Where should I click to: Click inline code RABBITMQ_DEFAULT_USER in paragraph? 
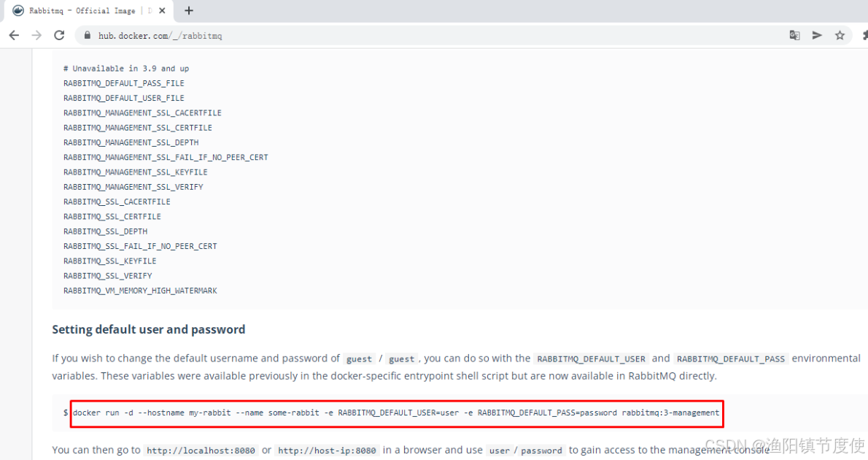coord(592,359)
